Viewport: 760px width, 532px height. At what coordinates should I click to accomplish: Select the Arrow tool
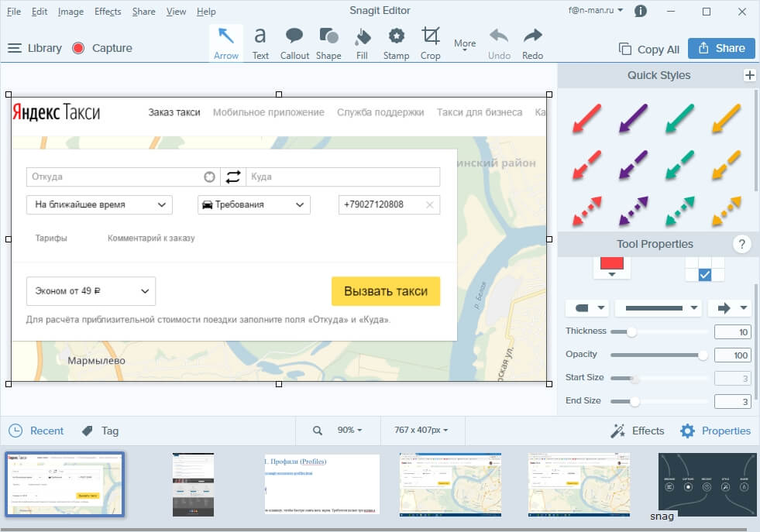(x=225, y=43)
